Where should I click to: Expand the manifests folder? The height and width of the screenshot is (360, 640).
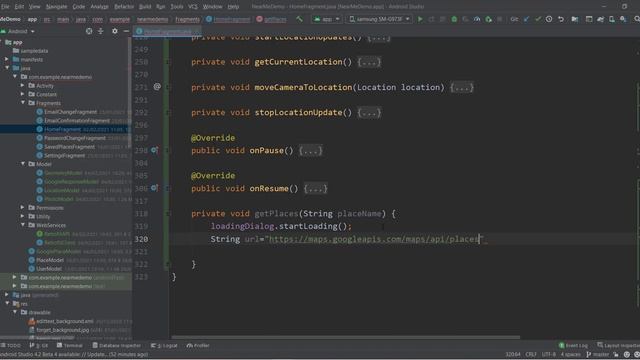click(x=7, y=59)
